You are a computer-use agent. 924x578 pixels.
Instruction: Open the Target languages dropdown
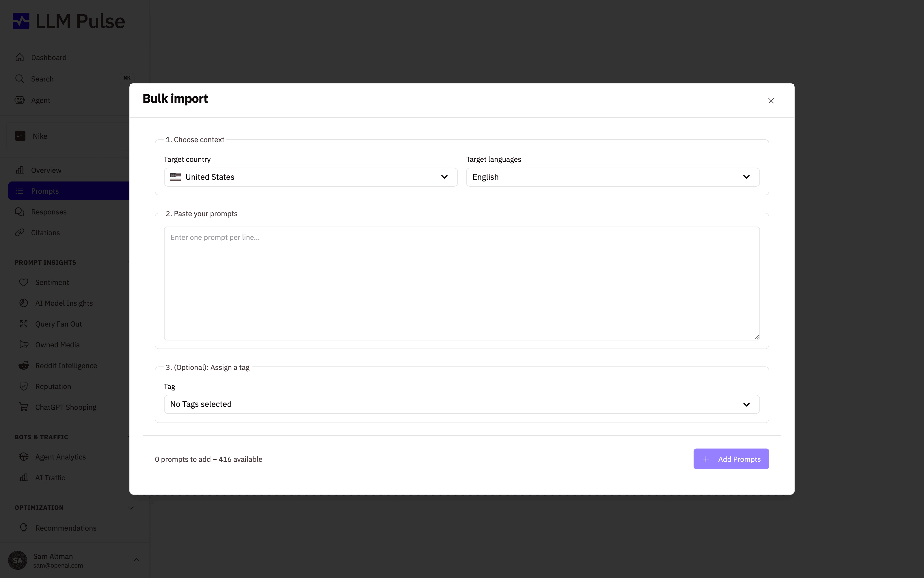pyautogui.click(x=613, y=177)
